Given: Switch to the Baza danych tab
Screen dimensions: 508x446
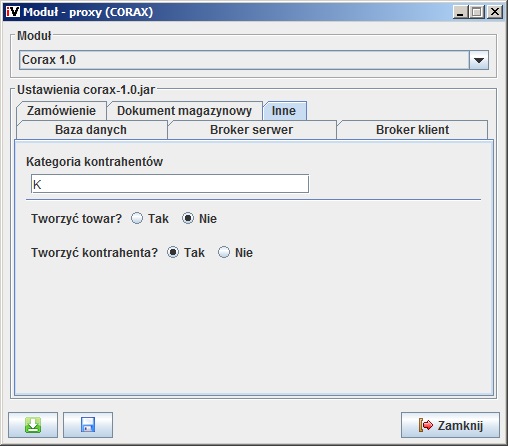Looking at the screenshot, I should pos(91,130).
